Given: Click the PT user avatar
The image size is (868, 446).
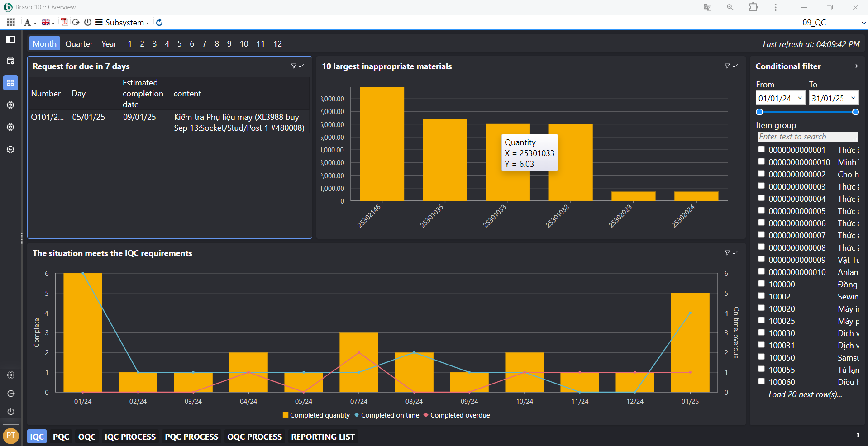Looking at the screenshot, I should [11, 436].
